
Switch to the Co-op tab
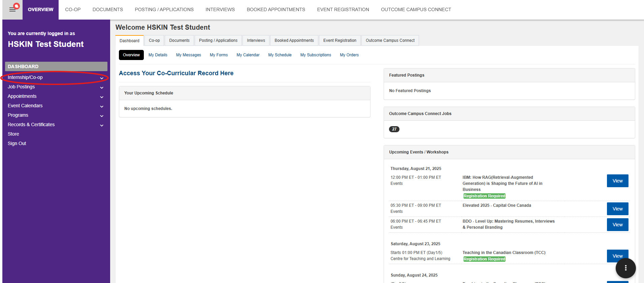click(154, 40)
